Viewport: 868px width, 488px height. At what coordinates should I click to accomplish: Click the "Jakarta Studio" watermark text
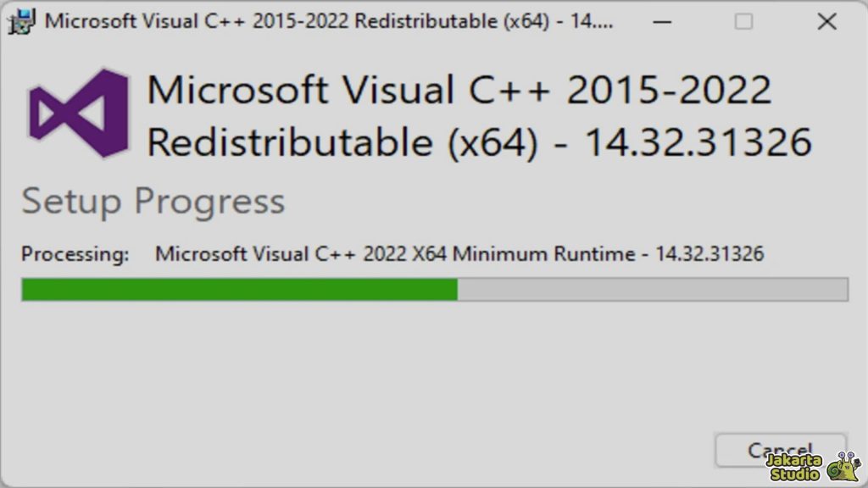click(793, 467)
